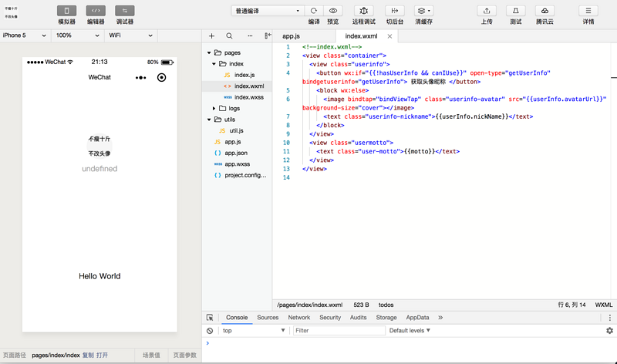617x364 pixels.
Task: Collapse the file tree panel icon
Action: pos(268,35)
